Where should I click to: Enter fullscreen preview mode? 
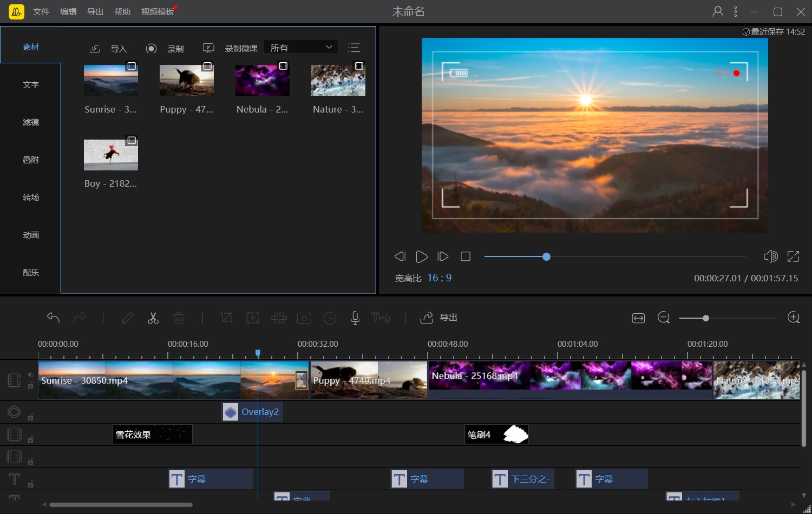793,256
